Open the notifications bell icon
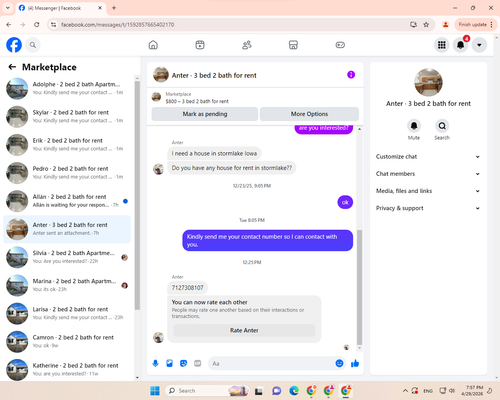 [461, 45]
